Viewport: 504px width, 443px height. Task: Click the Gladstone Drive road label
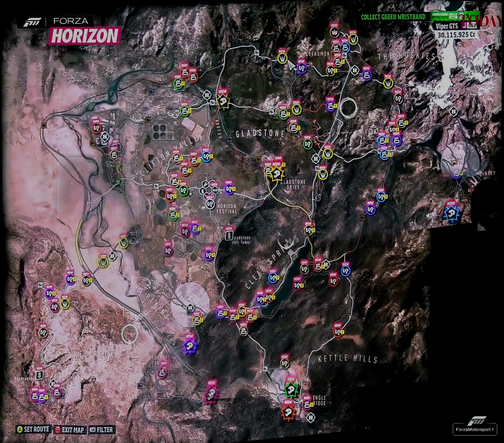tap(293, 184)
